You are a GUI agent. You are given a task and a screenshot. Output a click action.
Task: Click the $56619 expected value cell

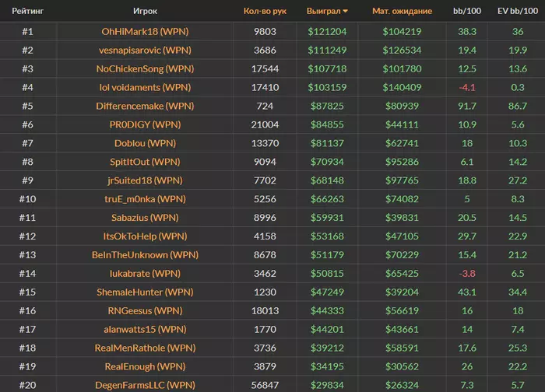click(403, 311)
